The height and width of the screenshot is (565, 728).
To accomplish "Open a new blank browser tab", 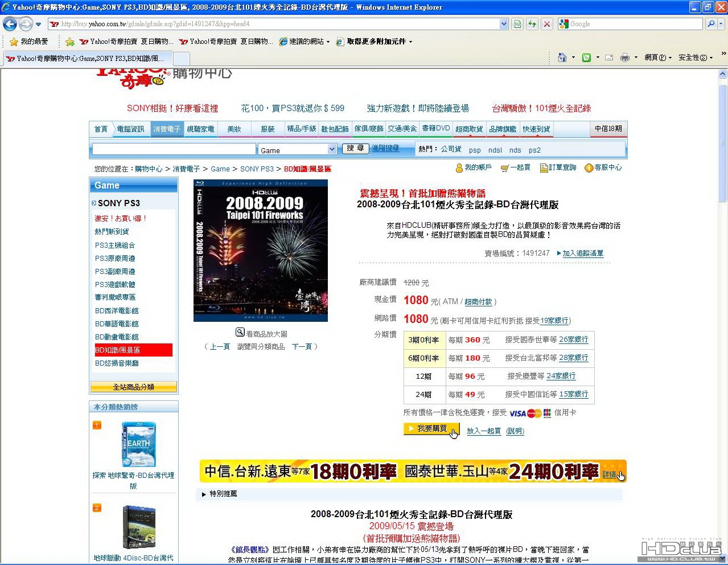I will click(x=181, y=58).
